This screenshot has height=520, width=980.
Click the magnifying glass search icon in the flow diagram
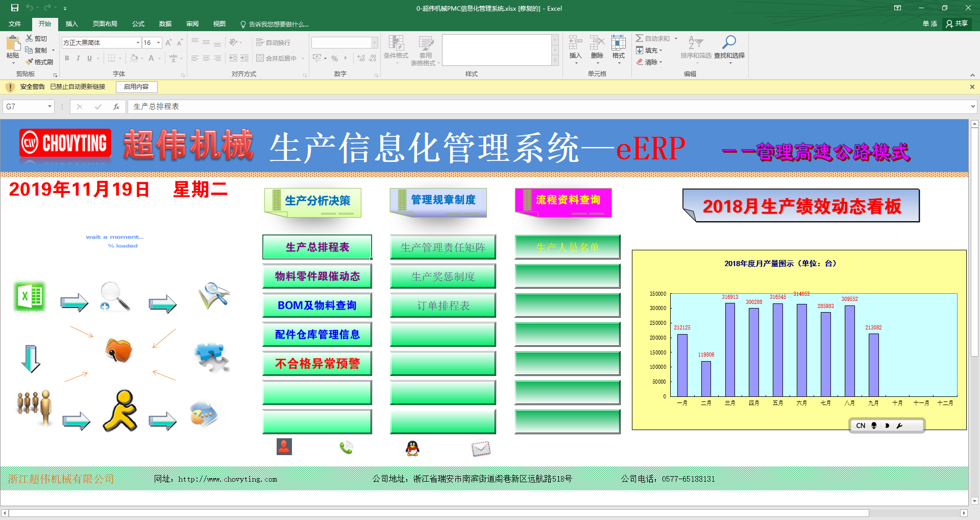(x=115, y=296)
